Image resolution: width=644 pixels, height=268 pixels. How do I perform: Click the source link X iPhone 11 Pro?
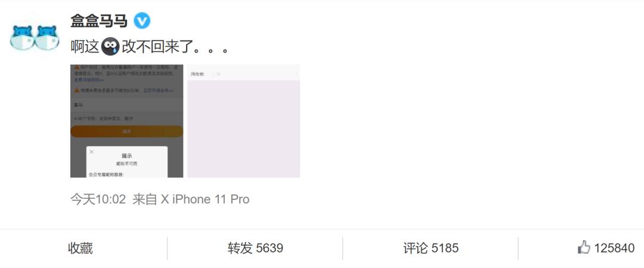pos(205,199)
